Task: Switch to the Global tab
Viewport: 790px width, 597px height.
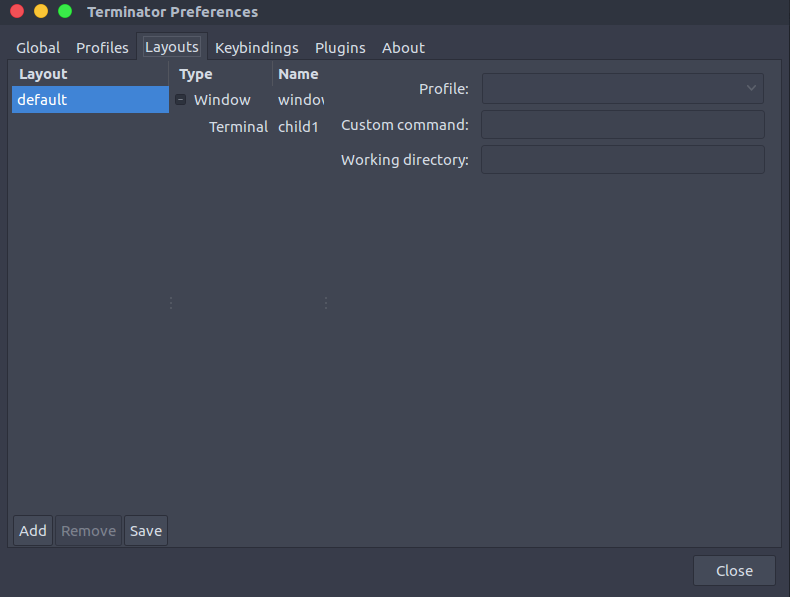Action: click(38, 48)
